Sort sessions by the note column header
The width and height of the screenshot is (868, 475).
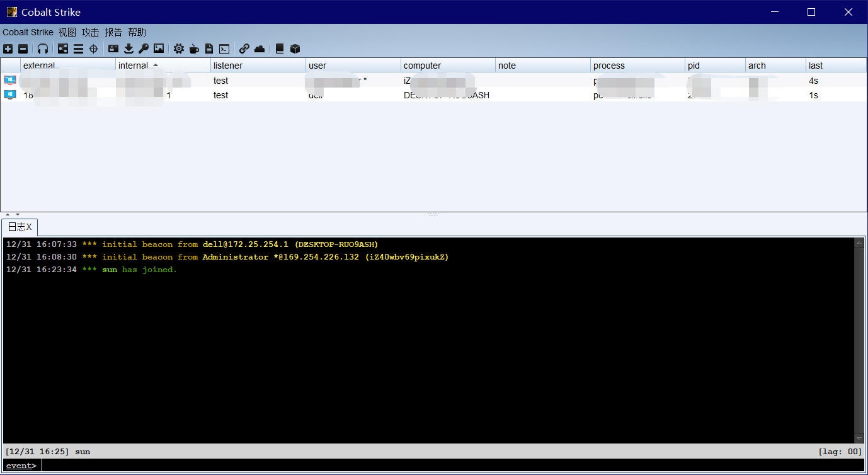click(543, 66)
